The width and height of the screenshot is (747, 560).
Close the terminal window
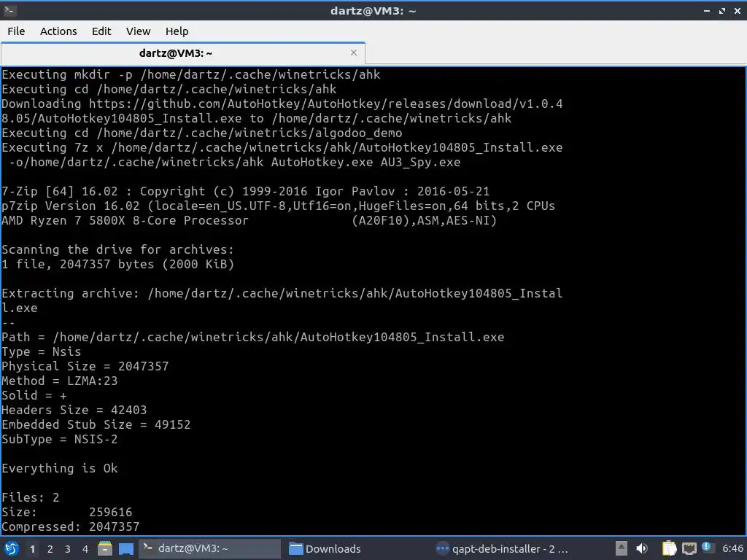[x=738, y=10]
